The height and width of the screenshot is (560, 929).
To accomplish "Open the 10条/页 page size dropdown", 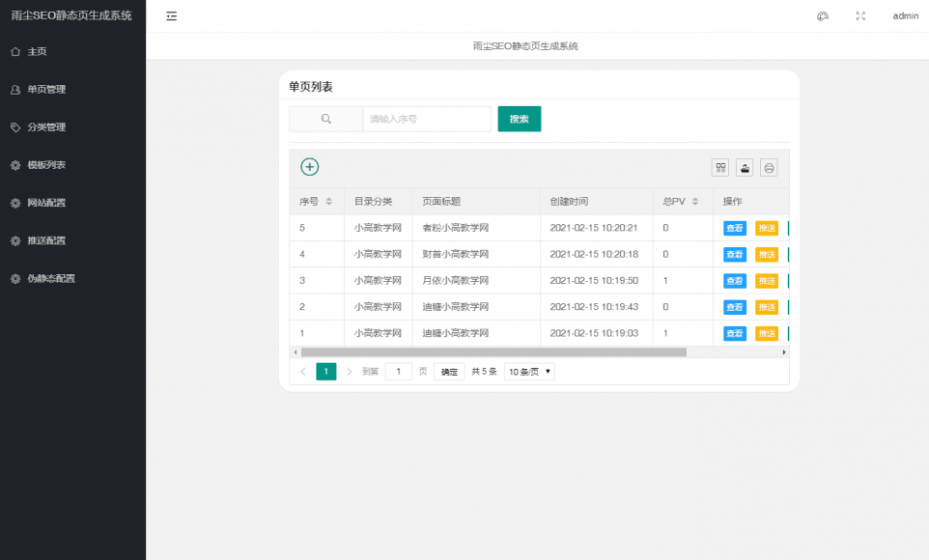I will (528, 371).
